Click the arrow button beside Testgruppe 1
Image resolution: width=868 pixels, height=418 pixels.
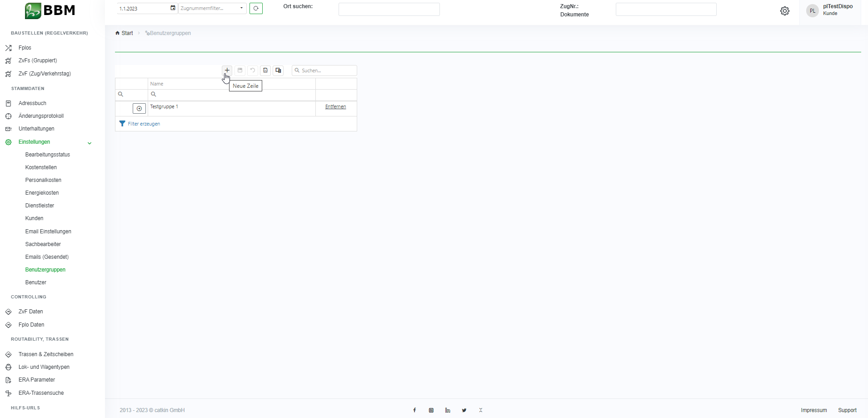[x=139, y=108]
